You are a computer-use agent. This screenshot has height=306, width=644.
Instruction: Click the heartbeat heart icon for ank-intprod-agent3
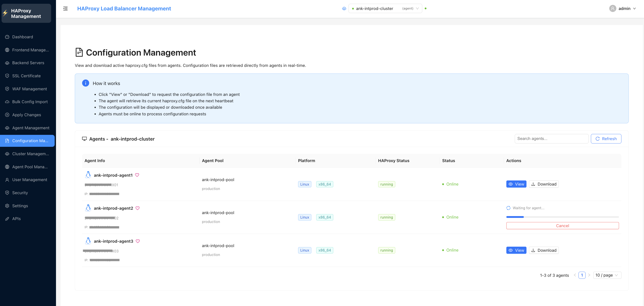click(138, 241)
